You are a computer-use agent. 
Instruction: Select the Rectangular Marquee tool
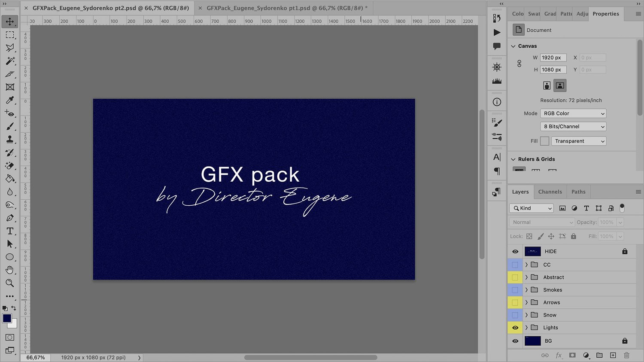pyautogui.click(x=10, y=35)
